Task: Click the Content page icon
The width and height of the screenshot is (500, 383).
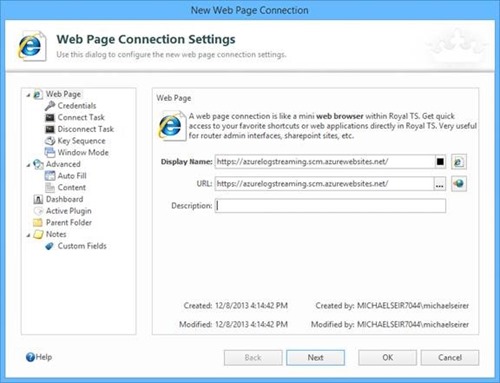Action: (x=50, y=188)
